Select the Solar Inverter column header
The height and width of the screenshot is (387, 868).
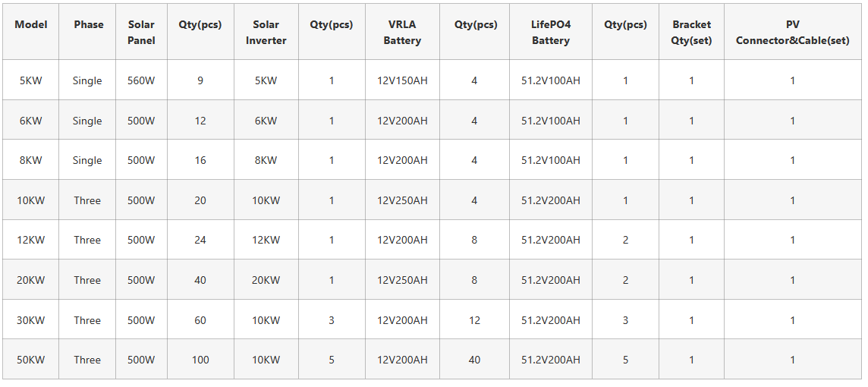[x=266, y=32]
